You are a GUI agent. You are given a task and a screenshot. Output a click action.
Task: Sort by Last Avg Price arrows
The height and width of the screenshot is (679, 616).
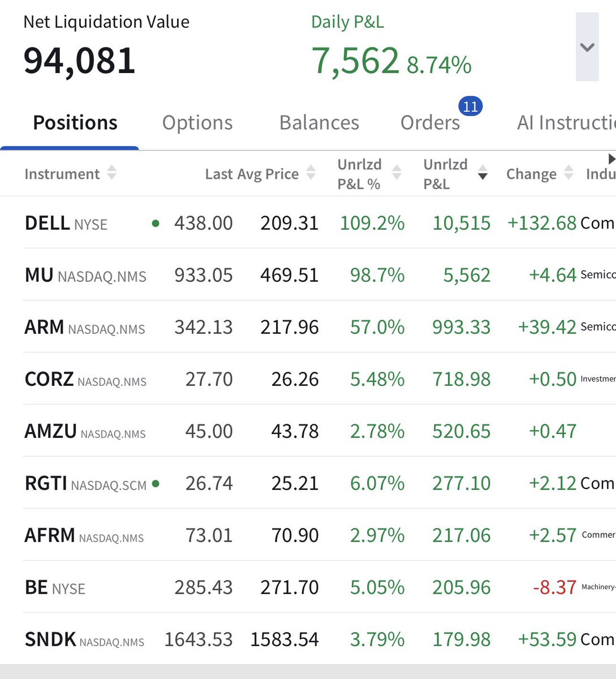[311, 173]
